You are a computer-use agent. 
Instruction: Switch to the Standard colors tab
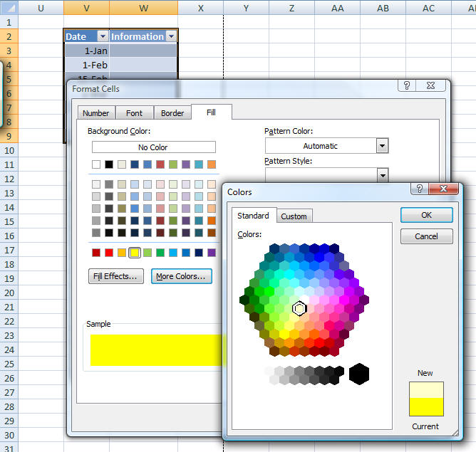253,216
